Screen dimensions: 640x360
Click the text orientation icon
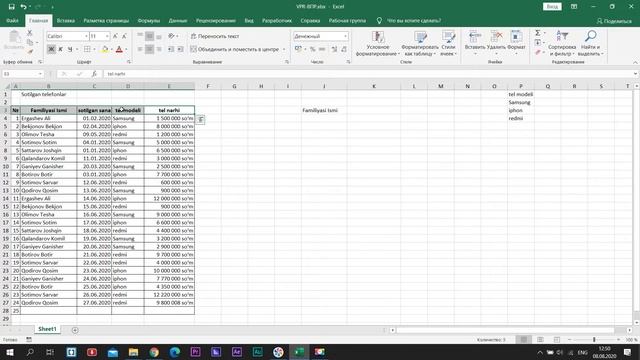pos(172,36)
